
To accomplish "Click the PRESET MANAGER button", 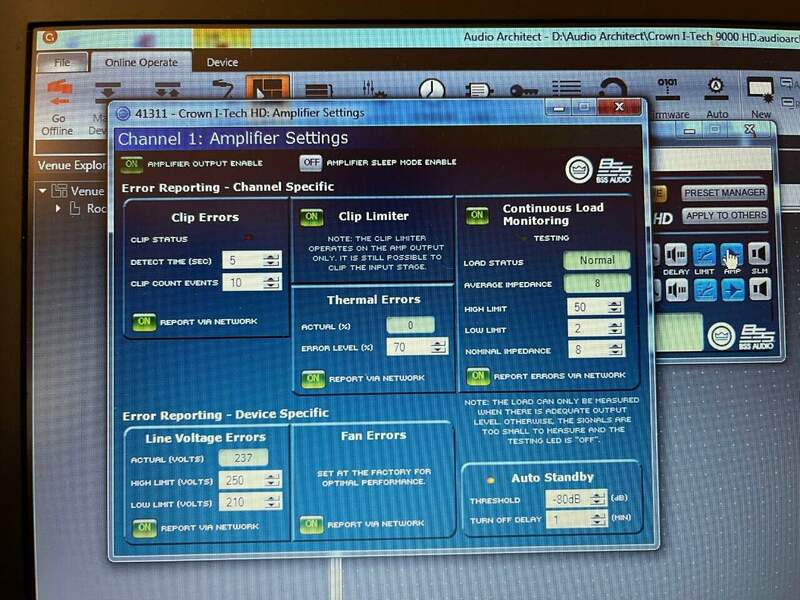I will click(x=724, y=193).
